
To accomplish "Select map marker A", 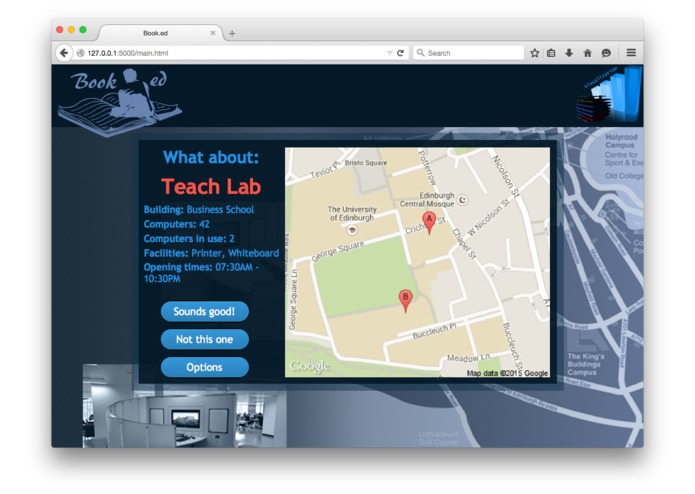I will click(x=429, y=222).
